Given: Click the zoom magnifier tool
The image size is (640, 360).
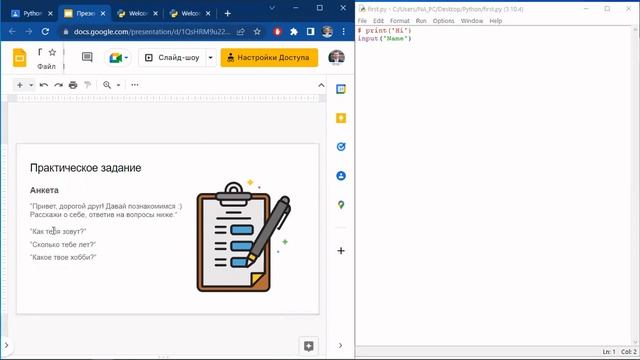Looking at the screenshot, I should (x=107, y=85).
